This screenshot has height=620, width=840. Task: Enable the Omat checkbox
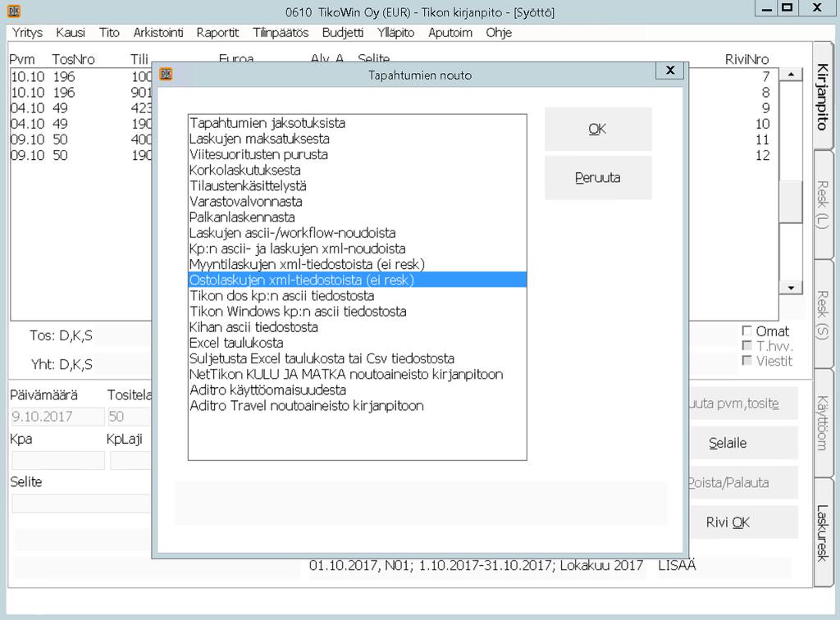click(746, 331)
